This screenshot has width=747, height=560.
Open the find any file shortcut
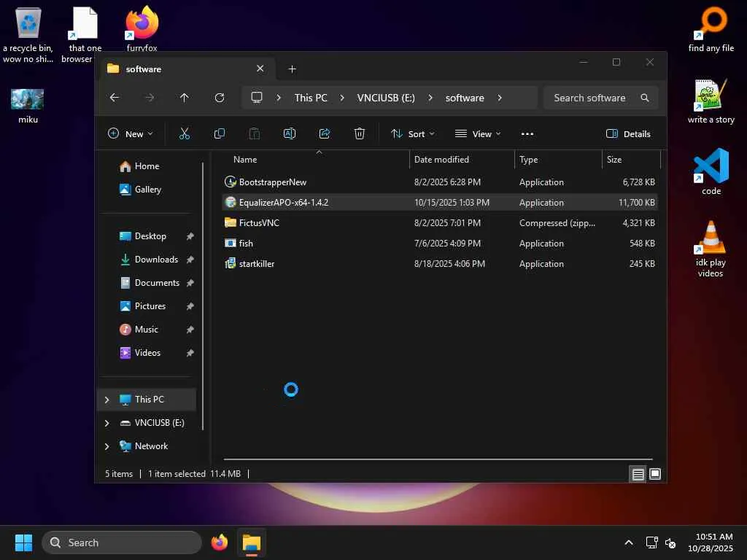coord(711,28)
